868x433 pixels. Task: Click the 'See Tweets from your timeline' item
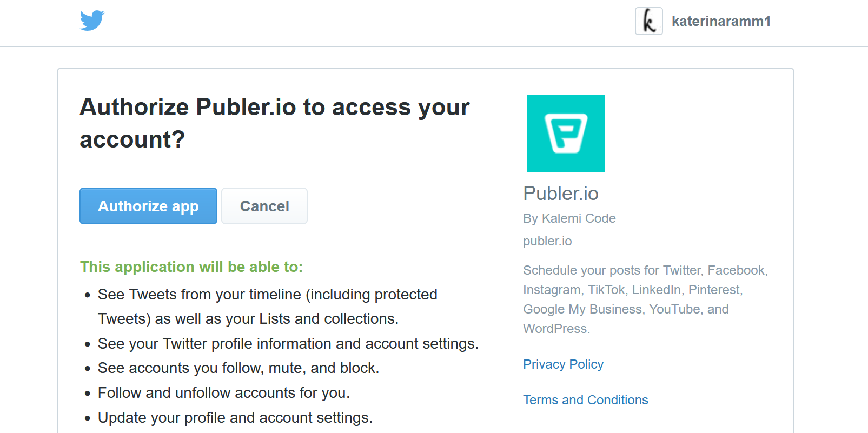tap(268, 307)
